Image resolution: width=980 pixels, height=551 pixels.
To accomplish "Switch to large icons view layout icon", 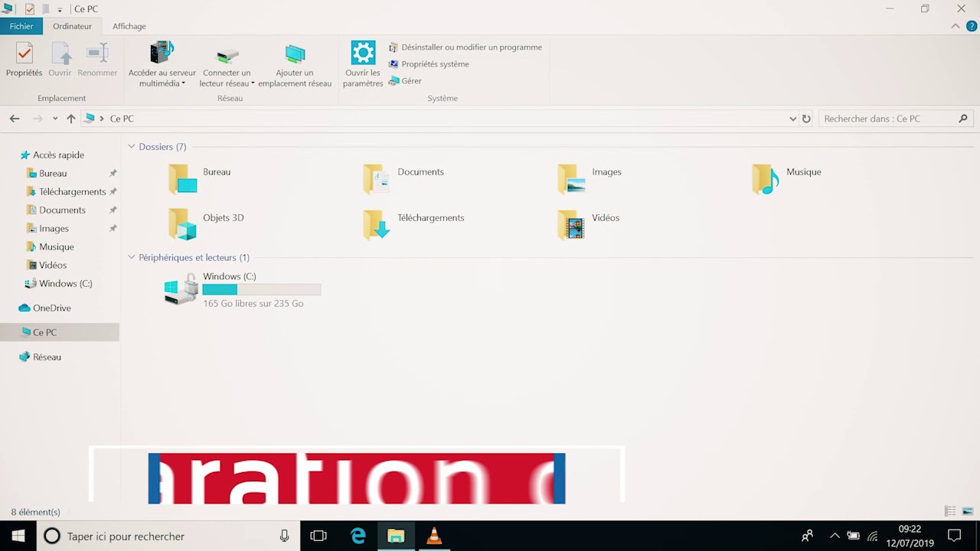I will 968,511.
